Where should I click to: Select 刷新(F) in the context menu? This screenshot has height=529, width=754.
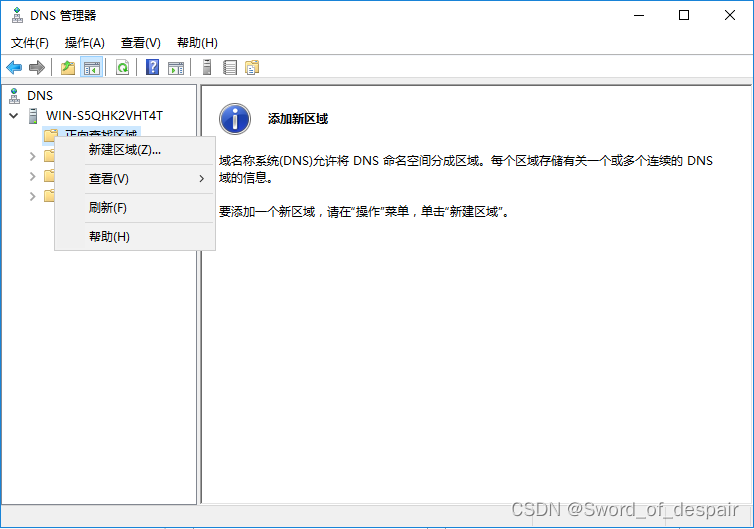(135, 208)
